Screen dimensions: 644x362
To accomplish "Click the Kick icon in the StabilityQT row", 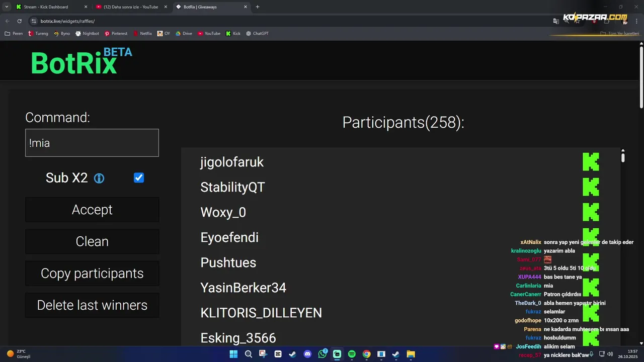I will [x=591, y=187].
